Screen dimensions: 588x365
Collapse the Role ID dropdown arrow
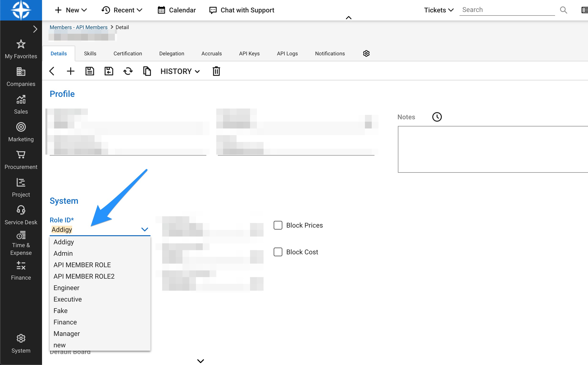(144, 229)
